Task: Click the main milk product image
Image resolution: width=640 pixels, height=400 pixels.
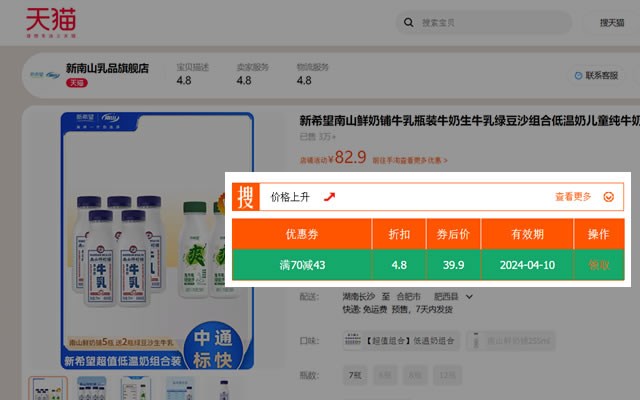Action: [157, 241]
